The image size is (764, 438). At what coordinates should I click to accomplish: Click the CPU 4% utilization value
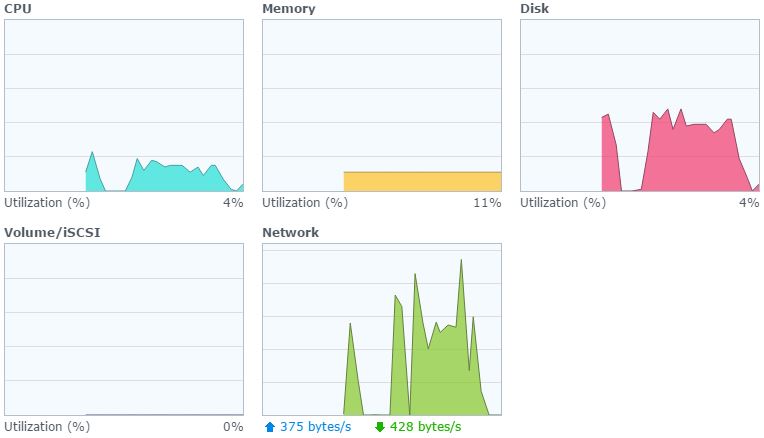pos(233,203)
